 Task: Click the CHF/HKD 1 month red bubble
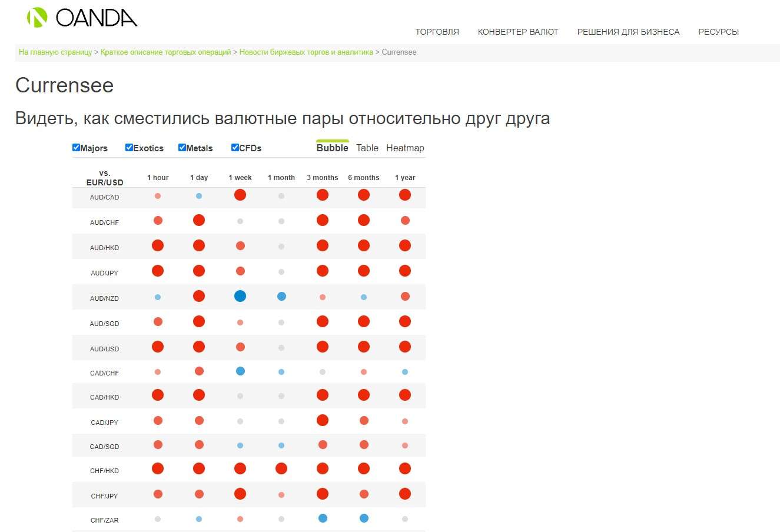coord(281,468)
